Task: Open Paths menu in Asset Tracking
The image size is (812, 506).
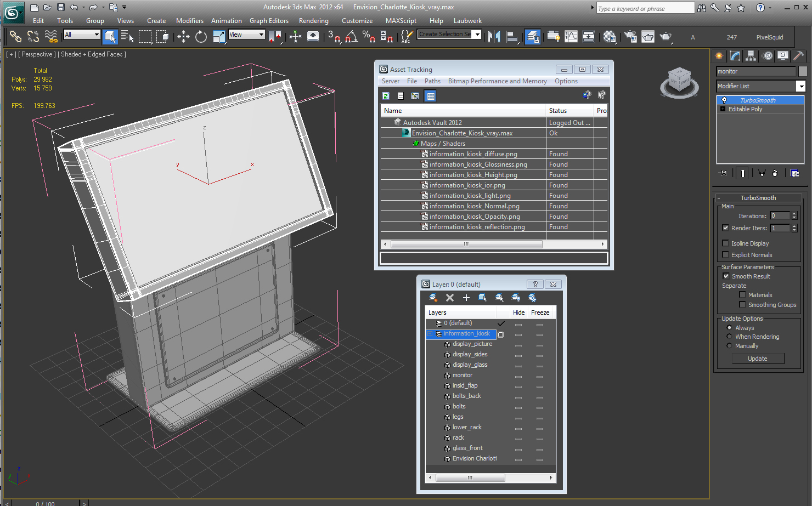Action: (432, 81)
